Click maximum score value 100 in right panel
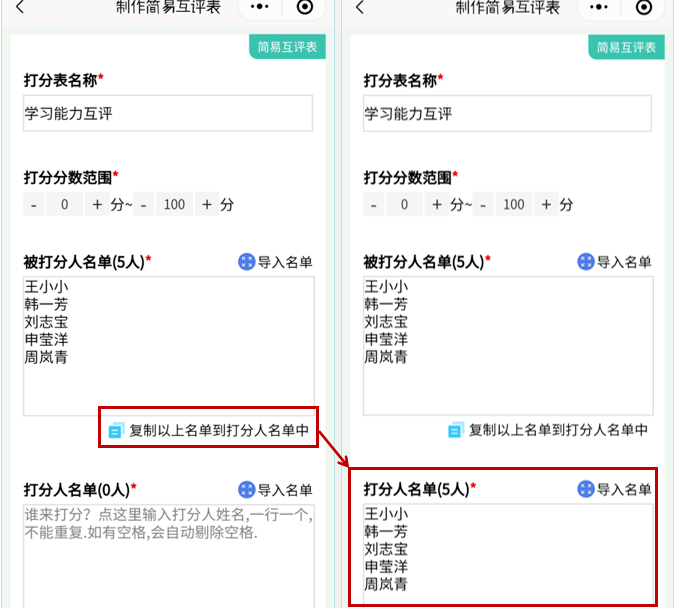This screenshot has width=678, height=608. click(514, 204)
